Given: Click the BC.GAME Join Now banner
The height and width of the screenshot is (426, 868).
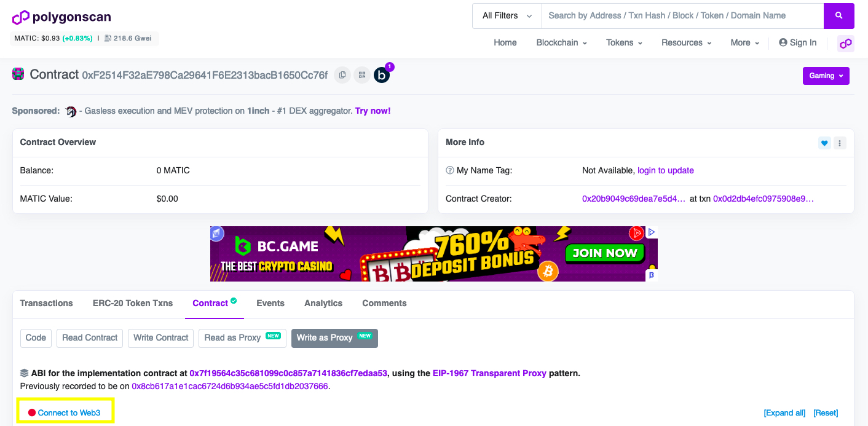Looking at the screenshot, I should 434,254.
